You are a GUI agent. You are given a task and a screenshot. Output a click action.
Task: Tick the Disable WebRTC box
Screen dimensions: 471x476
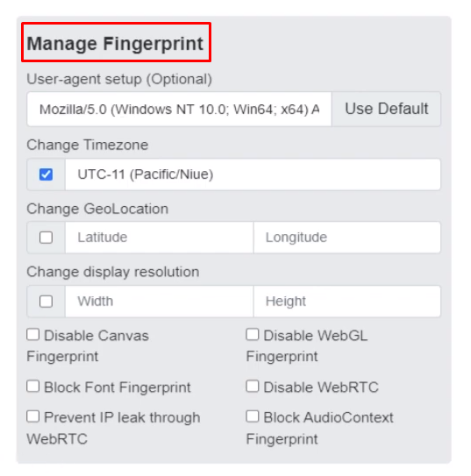tap(253, 387)
